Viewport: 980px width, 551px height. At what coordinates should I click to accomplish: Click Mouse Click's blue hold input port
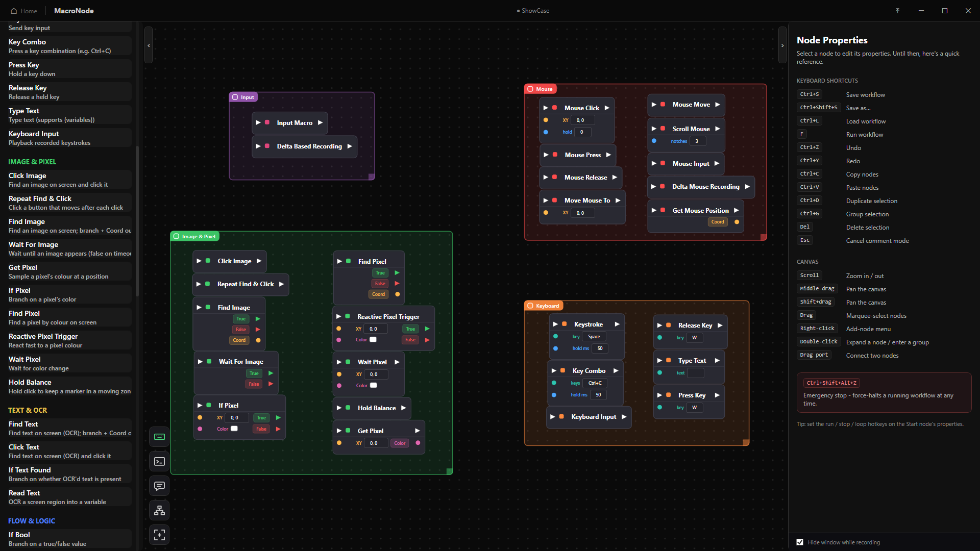[x=546, y=132]
